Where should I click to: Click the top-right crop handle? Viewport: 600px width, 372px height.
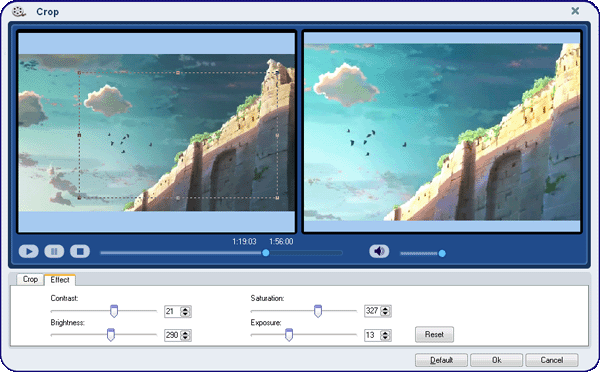(x=277, y=72)
